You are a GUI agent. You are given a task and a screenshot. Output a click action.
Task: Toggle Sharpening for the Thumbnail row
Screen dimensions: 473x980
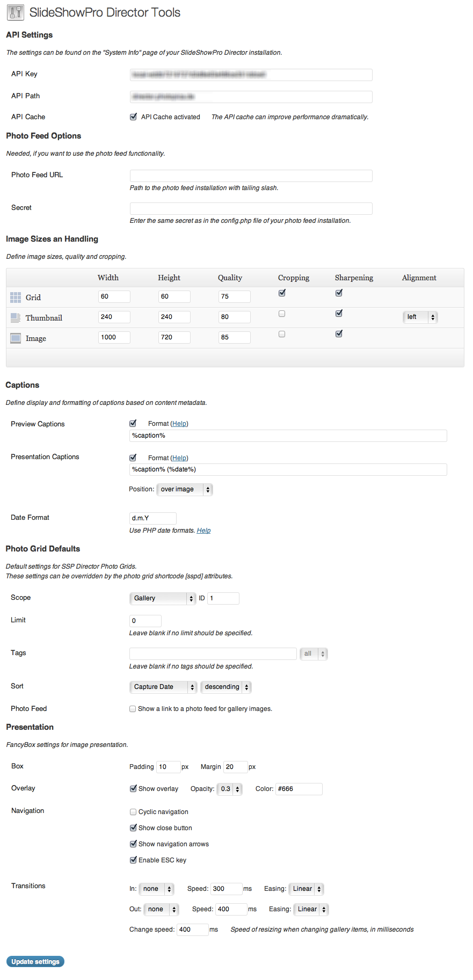339,313
